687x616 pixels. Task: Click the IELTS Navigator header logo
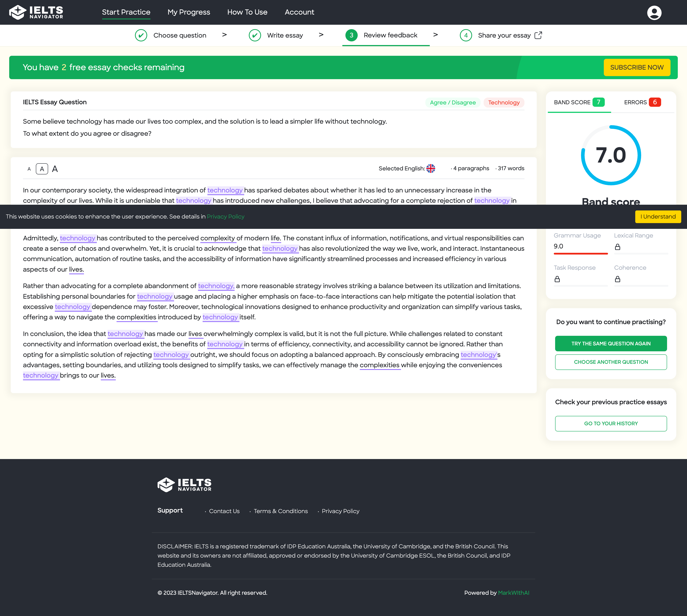(x=36, y=12)
